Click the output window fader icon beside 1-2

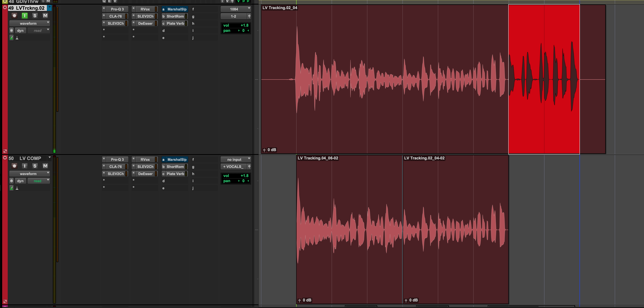click(249, 16)
